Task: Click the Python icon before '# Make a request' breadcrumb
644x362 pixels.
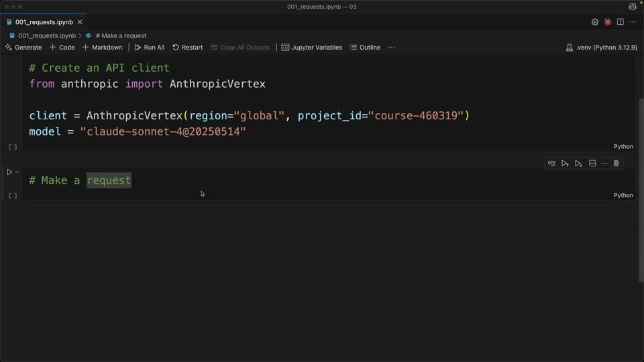Action: [89, 36]
